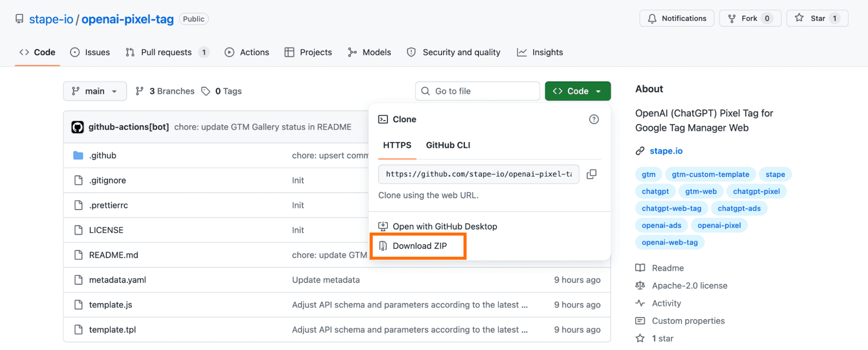Click the chatgpt-pixel topic tag

click(756, 191)
